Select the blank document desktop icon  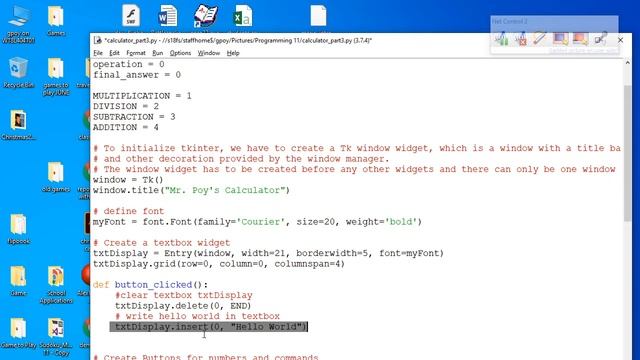coord(318,17)
